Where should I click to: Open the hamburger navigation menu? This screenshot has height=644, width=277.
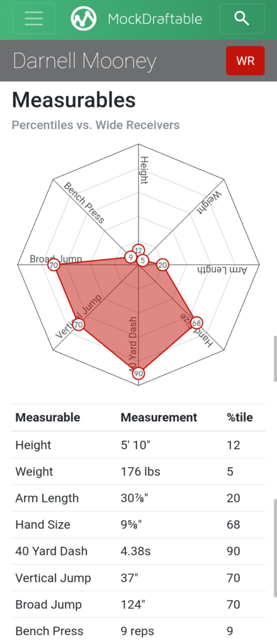tap(34, 18)
